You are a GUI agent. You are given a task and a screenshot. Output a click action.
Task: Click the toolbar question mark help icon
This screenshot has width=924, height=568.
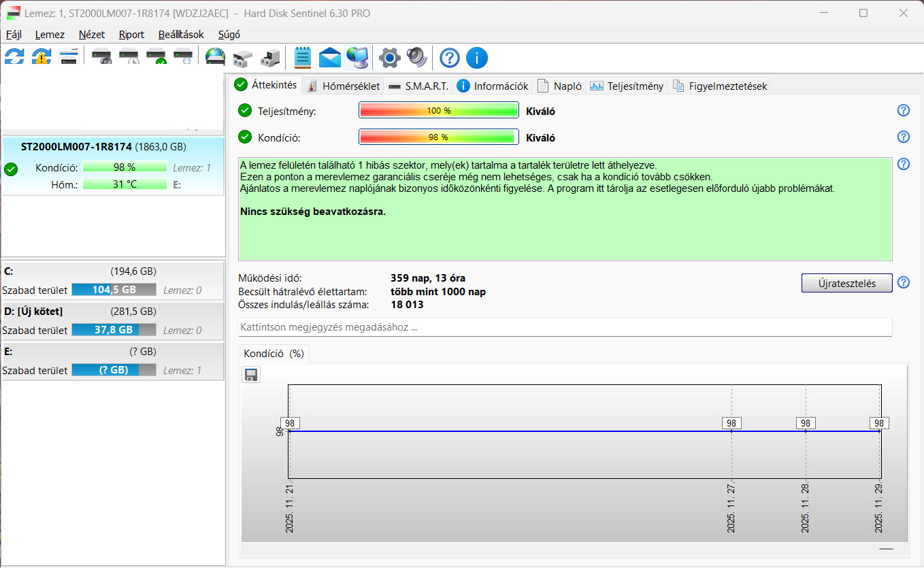point(450,58)
